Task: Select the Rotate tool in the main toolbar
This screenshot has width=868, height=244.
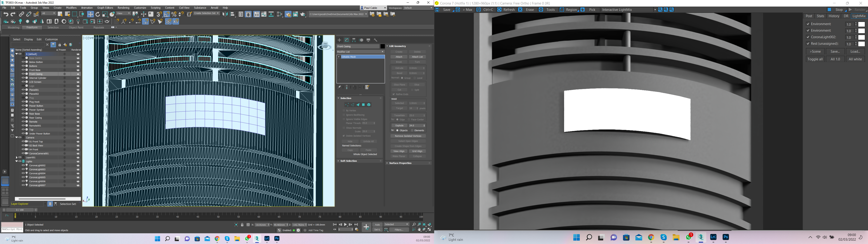Action: coord(97,14)
